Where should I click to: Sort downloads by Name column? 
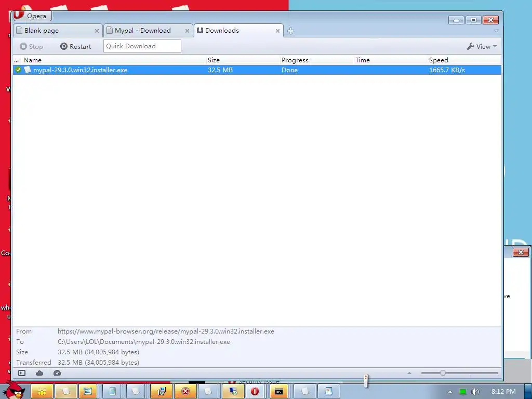coord(115,60)
